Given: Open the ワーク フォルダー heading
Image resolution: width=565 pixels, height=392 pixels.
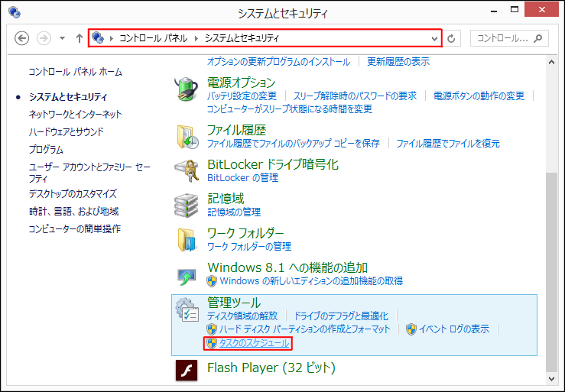Looking at the screenshot, I should (245, 233).
